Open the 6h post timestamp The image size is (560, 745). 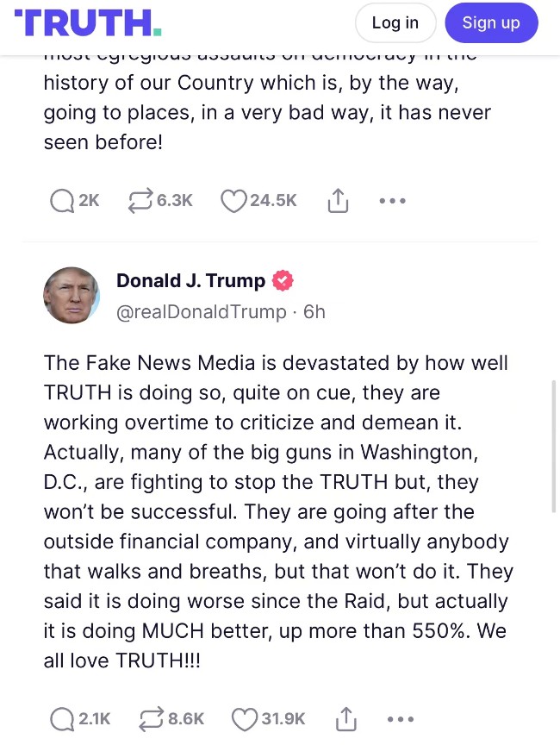[314, 311]
